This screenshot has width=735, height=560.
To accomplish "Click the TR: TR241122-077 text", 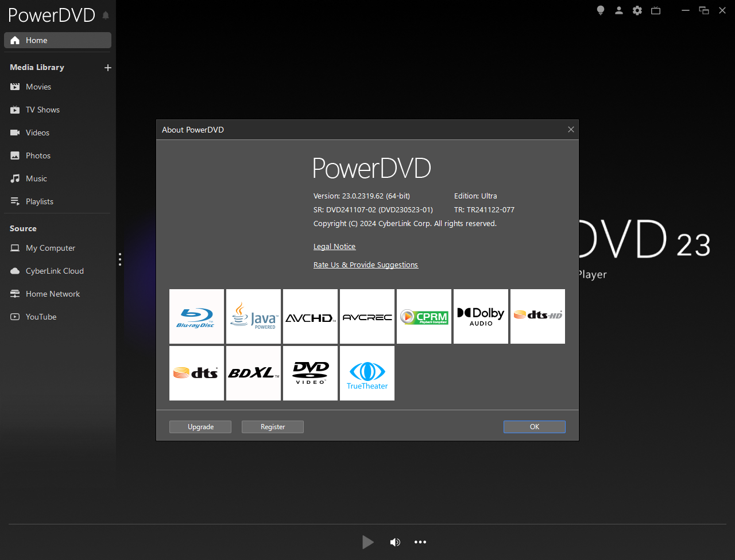I will pyautogui.click(x=484, y=209).
